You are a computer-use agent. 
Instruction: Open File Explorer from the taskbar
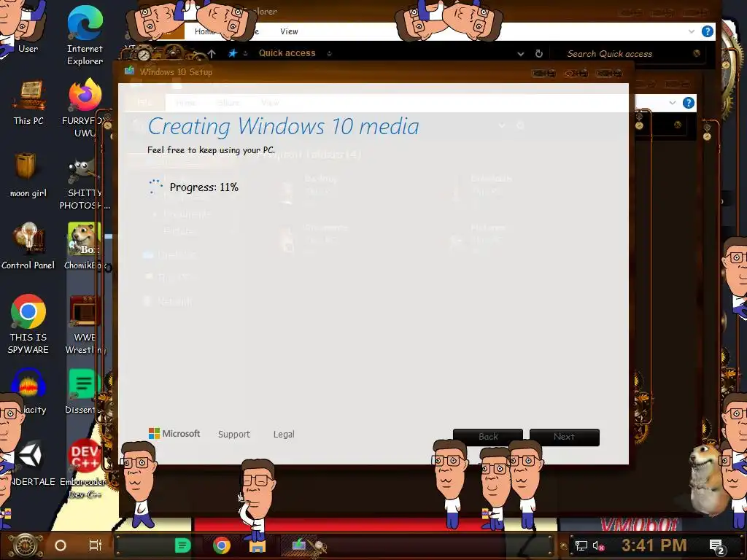pos(258,545)
